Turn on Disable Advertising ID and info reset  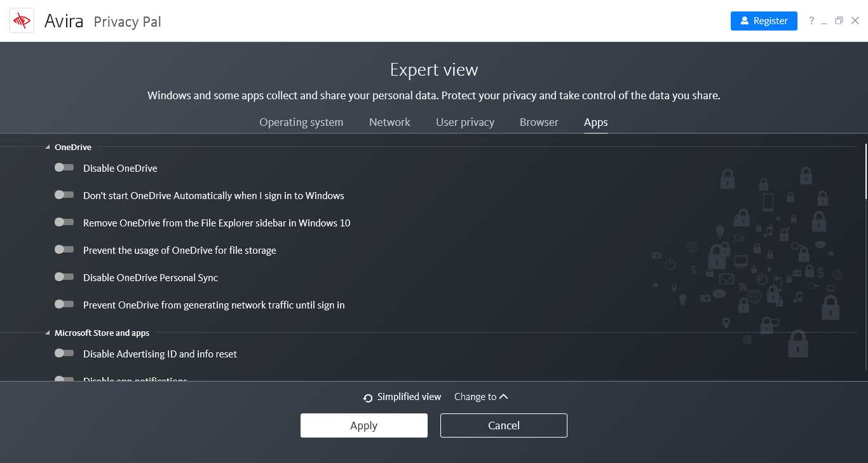click(x=64, y=354)
